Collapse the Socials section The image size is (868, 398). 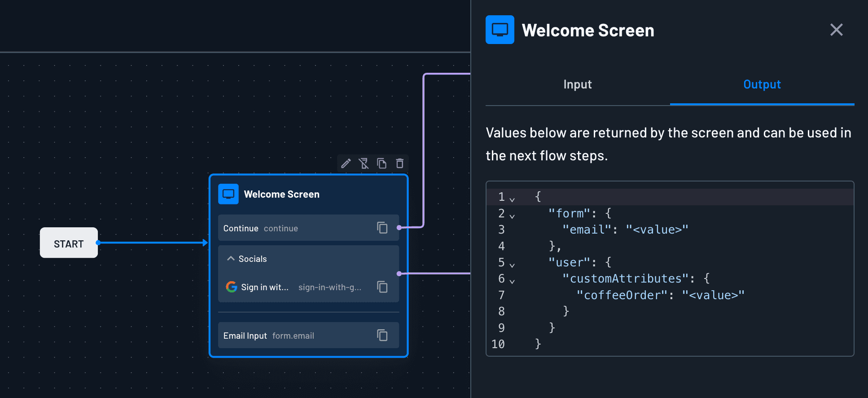(x=231, y=258)
